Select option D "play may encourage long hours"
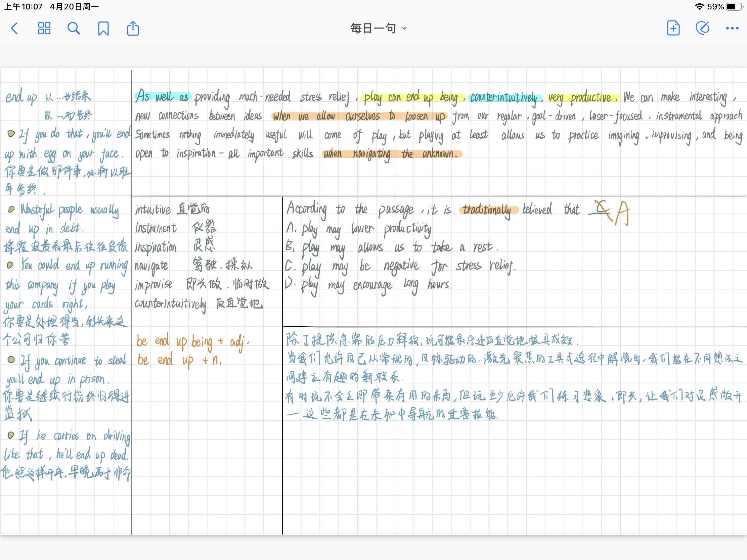The image size is (747, 560). tap(368, 285)
